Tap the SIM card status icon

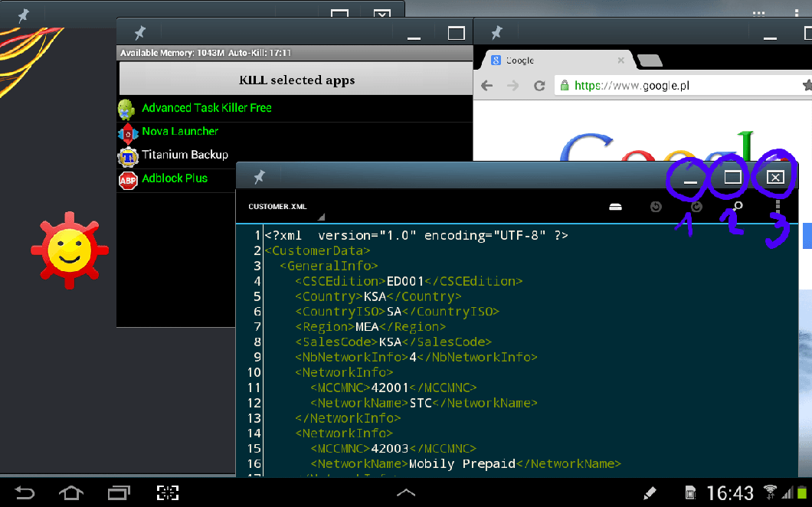point(690,492)
